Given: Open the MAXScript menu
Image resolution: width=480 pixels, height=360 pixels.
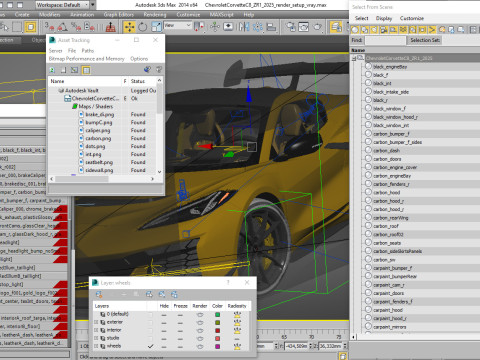Looking at the screenshot, I should [221, 15].
